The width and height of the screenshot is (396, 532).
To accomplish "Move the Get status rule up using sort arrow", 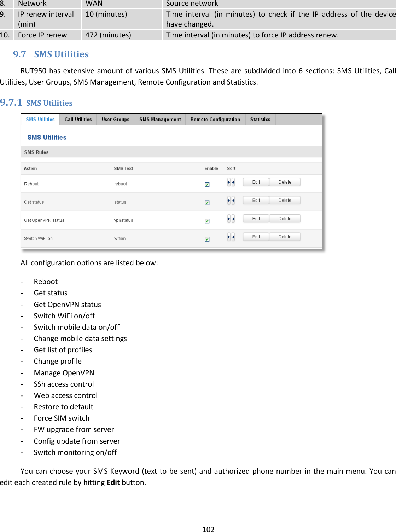I will click(228, 200).
